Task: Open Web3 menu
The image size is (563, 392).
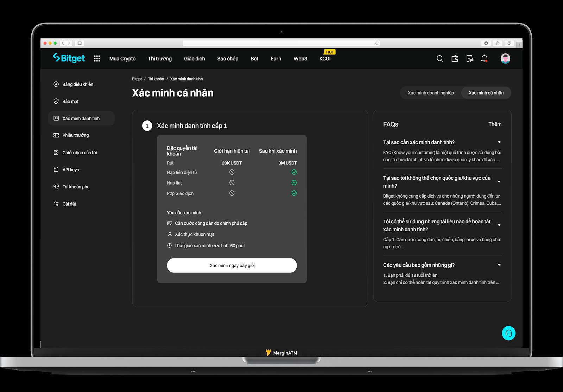Action: tap(300, 59)
